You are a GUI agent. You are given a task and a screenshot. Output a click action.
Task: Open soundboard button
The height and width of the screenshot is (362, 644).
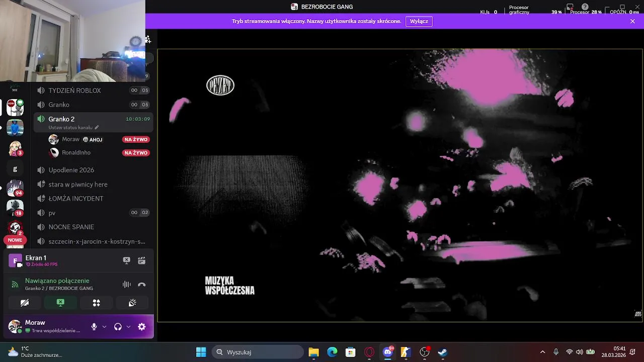coord(132,303)
